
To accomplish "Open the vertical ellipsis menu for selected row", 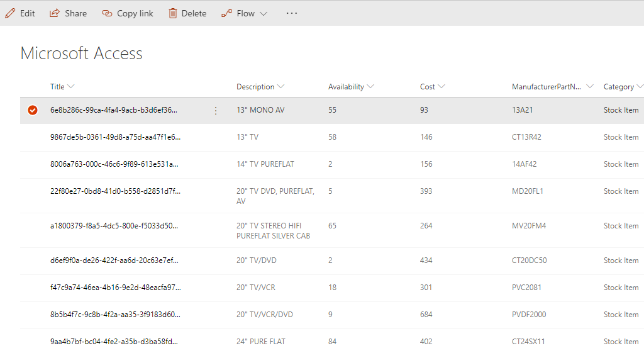I will tap(216, 111).
